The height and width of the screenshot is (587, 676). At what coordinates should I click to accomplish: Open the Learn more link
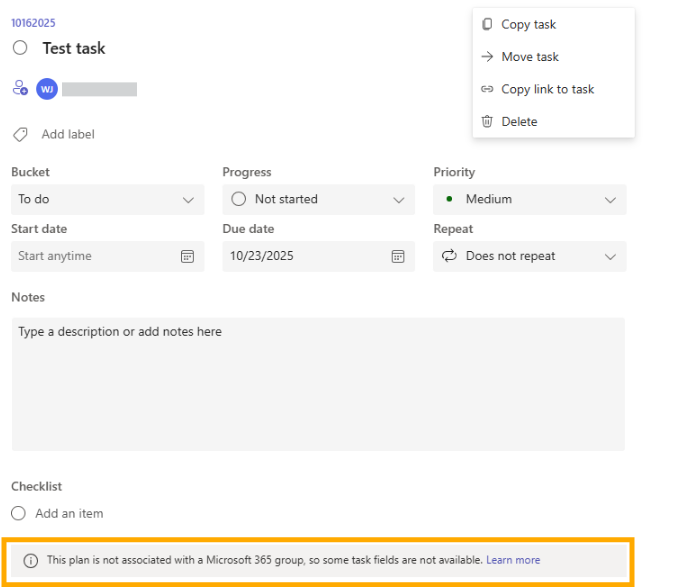513,560
